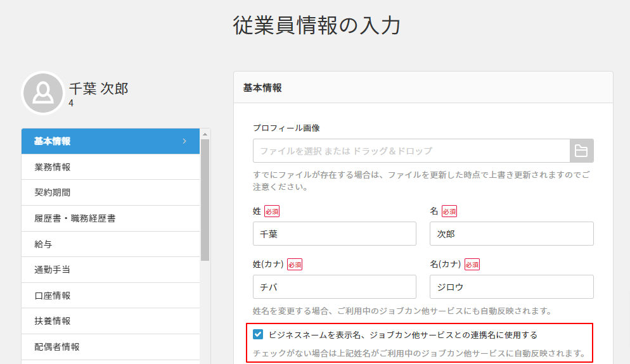
Task: Open the 業務情報 menu section
Action: coord(53,167)
